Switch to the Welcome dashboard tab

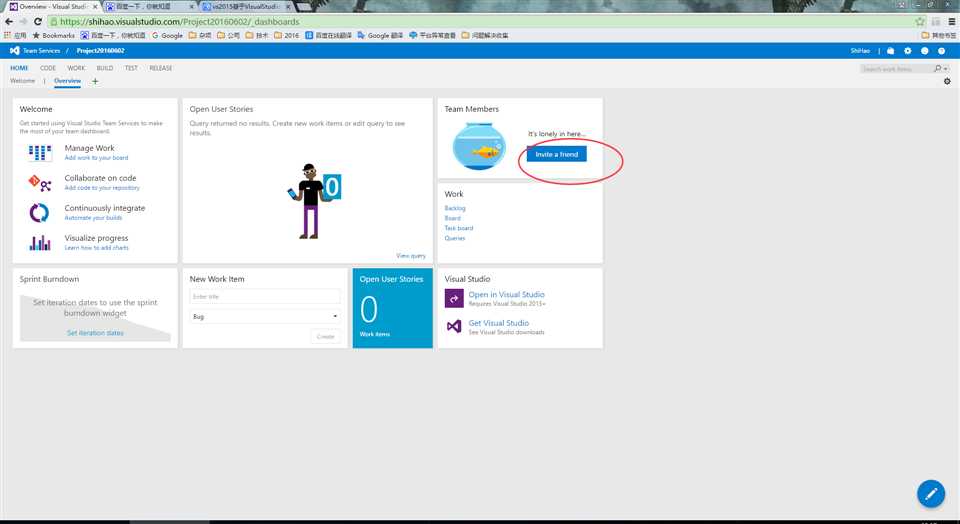(23, 81)
